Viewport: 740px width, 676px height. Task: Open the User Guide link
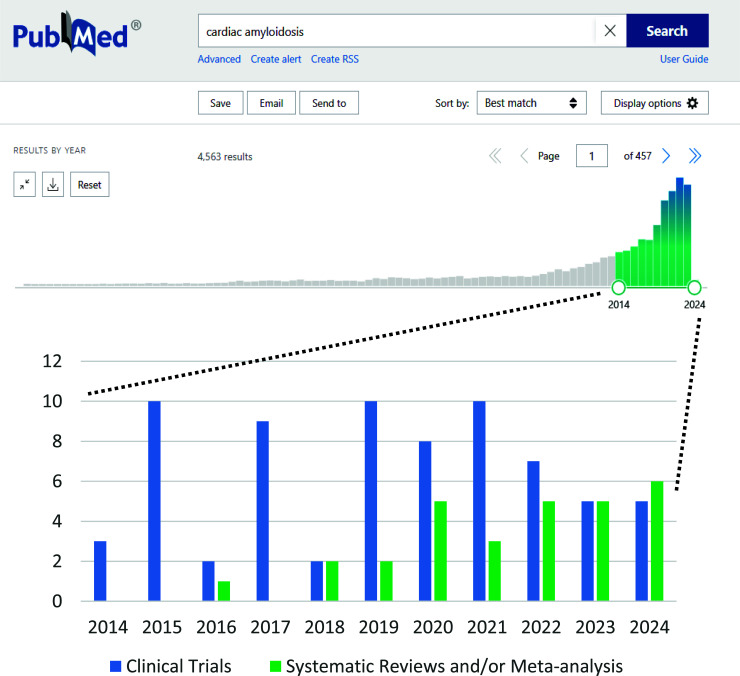tap(684, 59)
